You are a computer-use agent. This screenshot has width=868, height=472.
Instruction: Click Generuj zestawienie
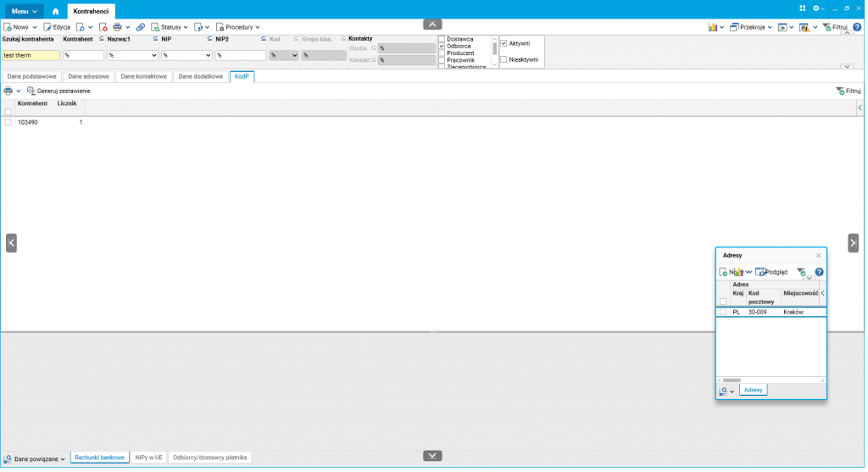pos(58,91)
